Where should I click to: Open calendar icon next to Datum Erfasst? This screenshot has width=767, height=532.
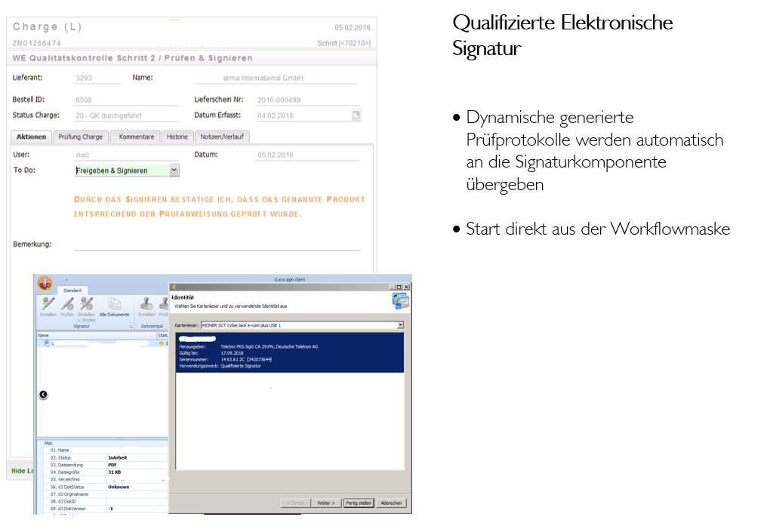pos(356,115)
